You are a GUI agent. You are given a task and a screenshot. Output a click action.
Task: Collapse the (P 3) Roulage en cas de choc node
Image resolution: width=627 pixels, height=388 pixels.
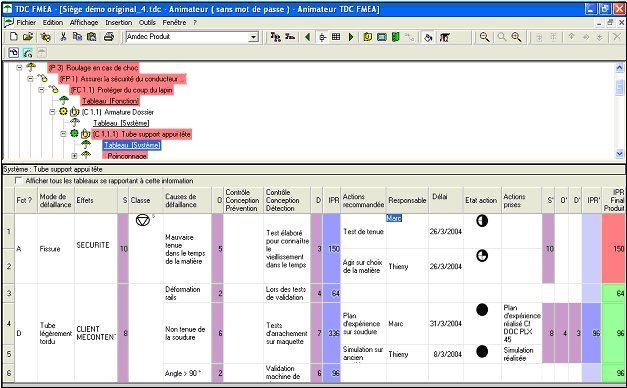tap(19, 68)
